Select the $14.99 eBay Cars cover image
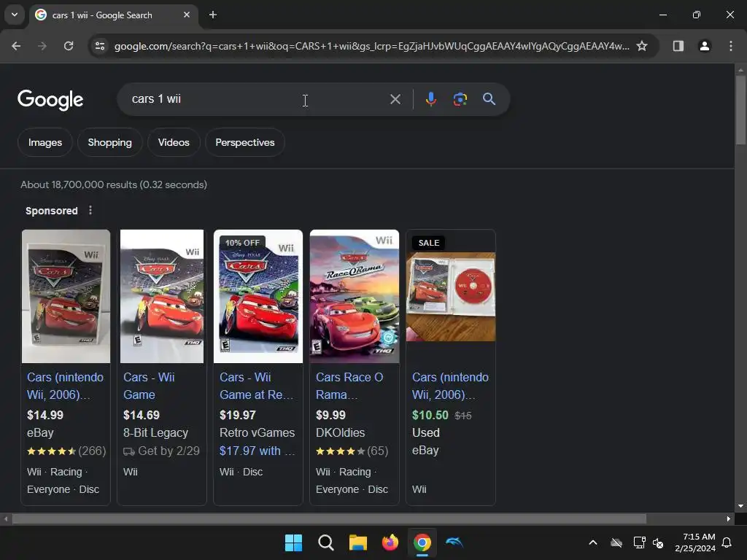 pos(66,296)
